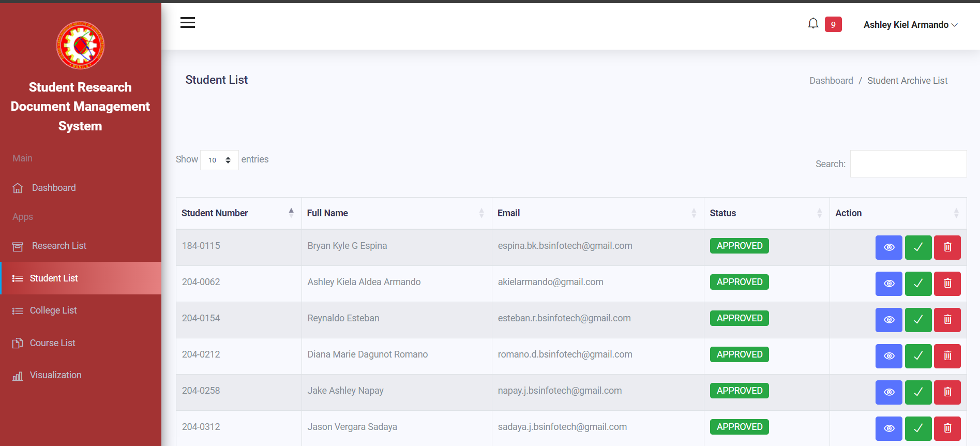Click student number 184-0115 cell
The width and height of the screenshot is (980, 446).
(x=239, y=247)
